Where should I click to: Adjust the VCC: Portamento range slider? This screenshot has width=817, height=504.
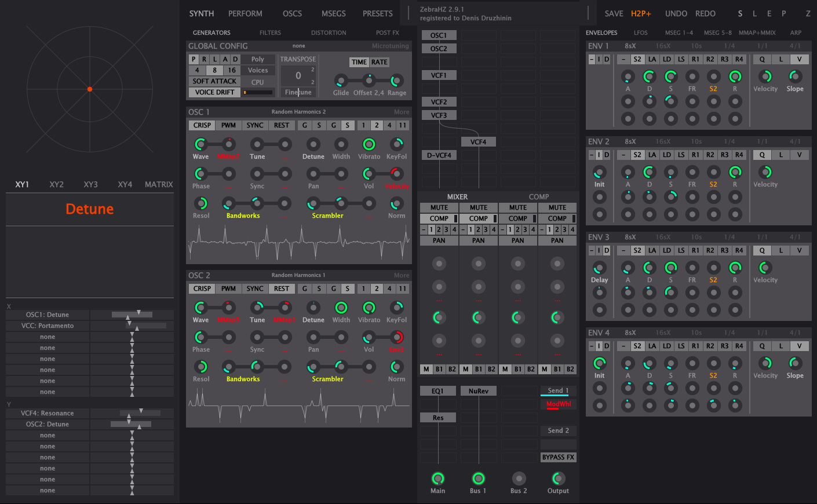[x=132, y=326]
